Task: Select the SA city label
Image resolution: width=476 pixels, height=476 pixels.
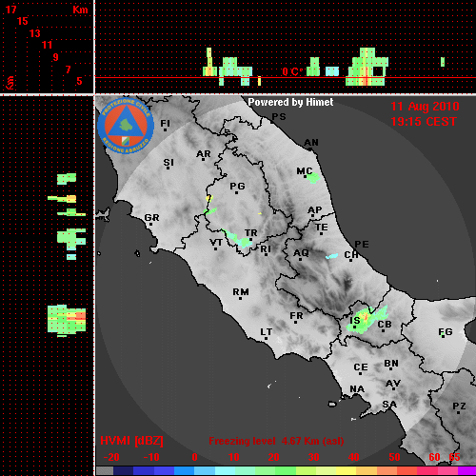Action: 389,405
